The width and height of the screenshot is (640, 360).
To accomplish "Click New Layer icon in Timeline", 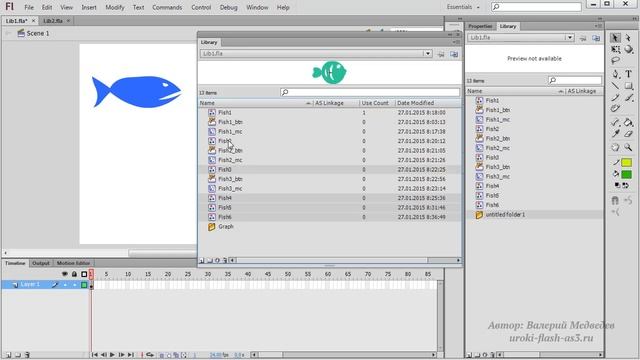I will click(x=8, y=355).
